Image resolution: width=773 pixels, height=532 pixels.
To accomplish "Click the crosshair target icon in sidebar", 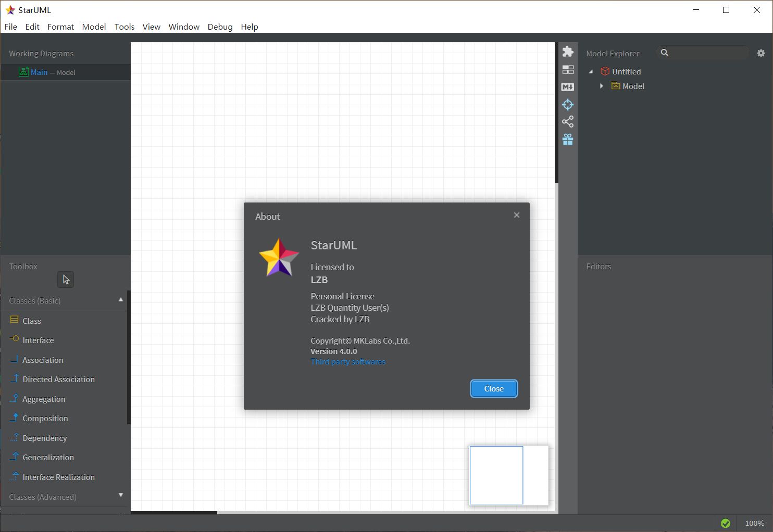I will pyautogui.click(x=568, y=105).
